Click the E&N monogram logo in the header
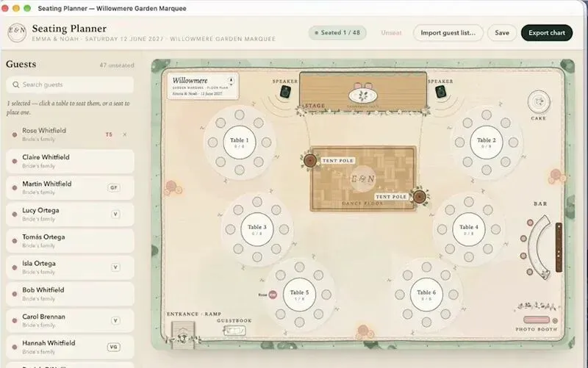This screenshot has width=588, height=368. (17, 32)
